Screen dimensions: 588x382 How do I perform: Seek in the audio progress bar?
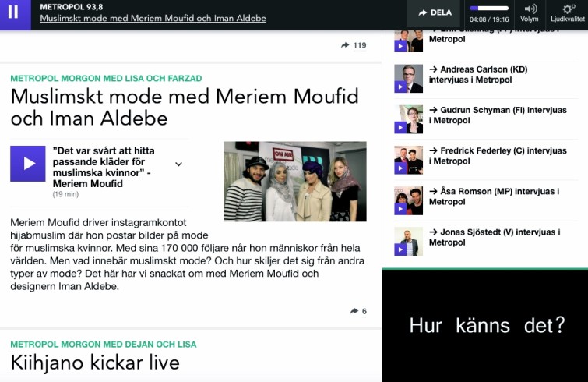(x=489, y=9)
